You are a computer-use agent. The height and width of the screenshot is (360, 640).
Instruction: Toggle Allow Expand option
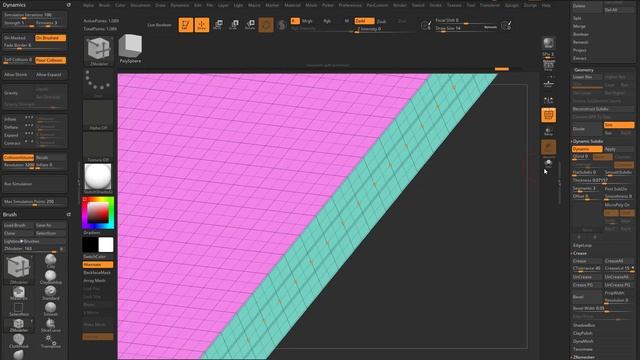click(x=50, y=75)
